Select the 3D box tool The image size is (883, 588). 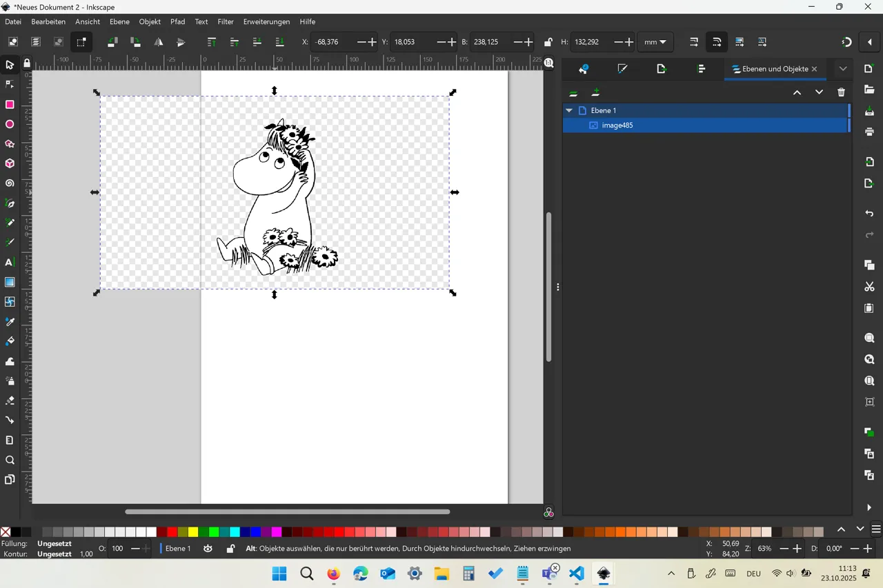tap(10, 164)
